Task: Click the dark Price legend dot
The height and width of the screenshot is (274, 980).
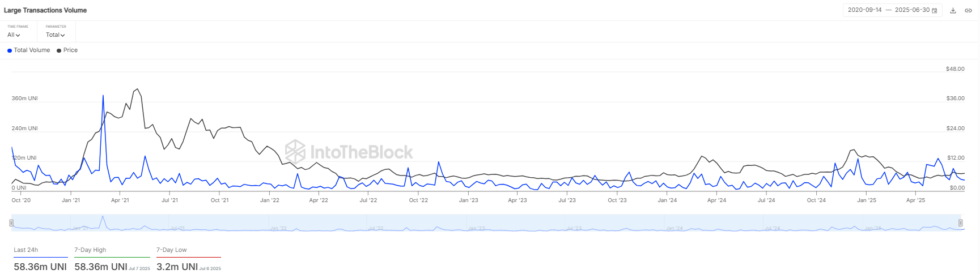Action: pos(59,50)
